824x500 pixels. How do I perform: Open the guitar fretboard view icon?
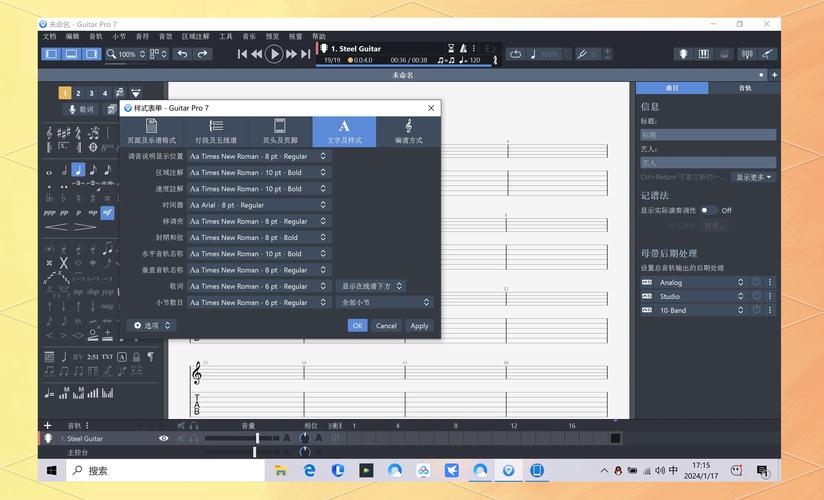point(683,54)
